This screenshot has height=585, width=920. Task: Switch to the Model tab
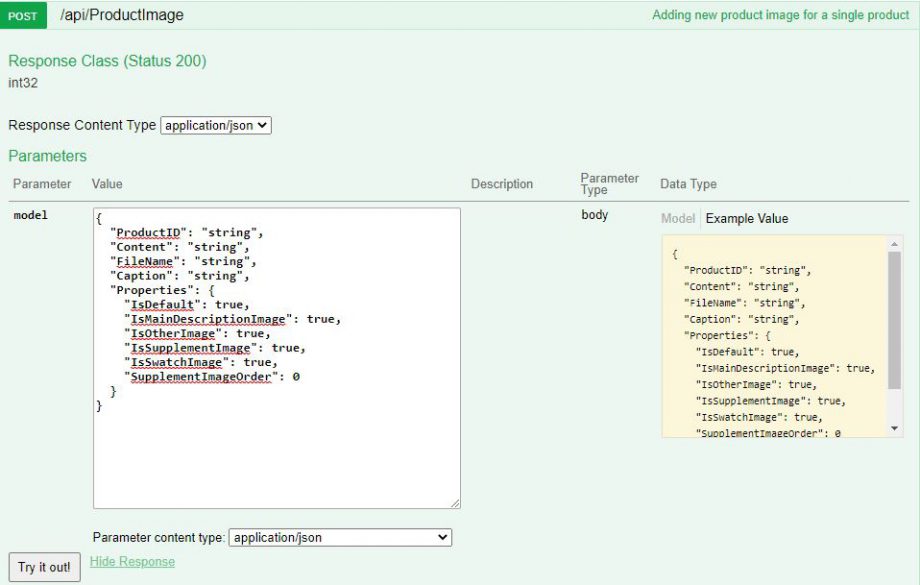coord(676,218)
